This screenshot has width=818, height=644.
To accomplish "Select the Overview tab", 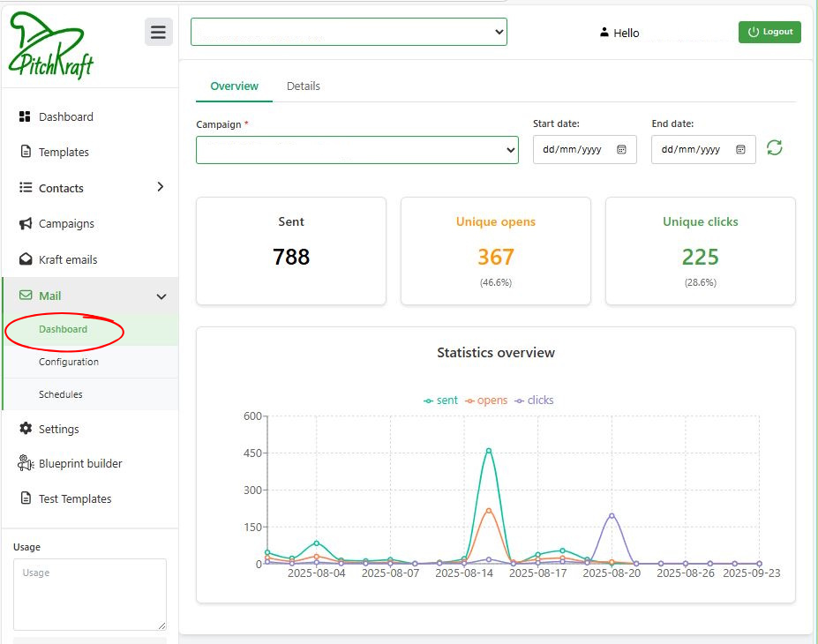I will click(x=234, y=86).
